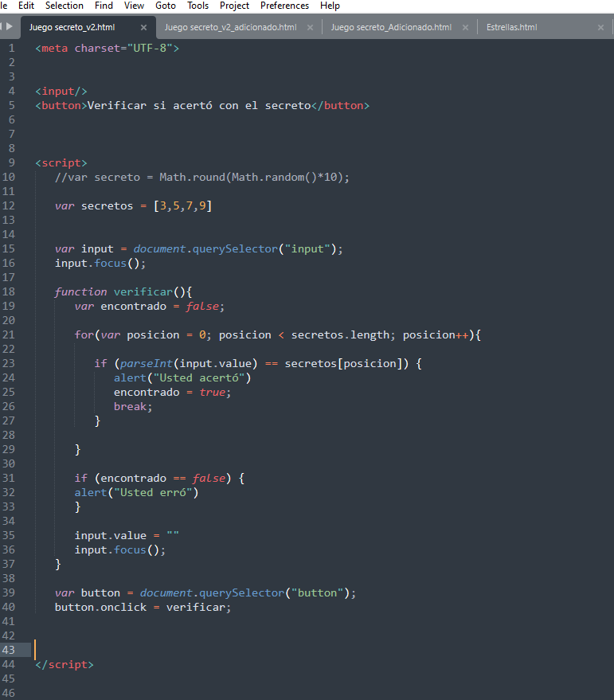Click 'posicion++' in the for loop
The image size is (614, 700).
[x=436, y=335]
